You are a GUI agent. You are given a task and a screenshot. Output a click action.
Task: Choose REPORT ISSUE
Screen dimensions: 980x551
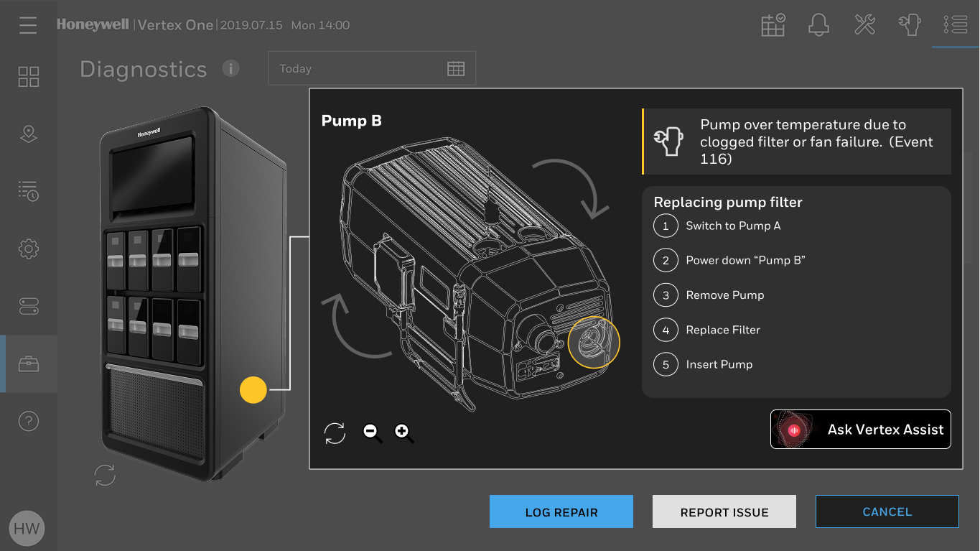724,512
